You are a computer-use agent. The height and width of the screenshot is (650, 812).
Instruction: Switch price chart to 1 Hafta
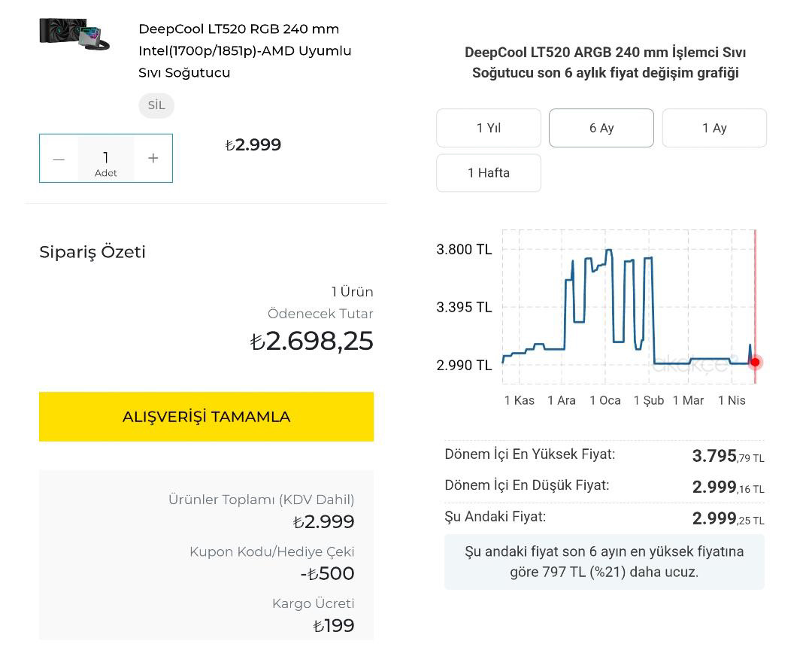tap(489, 173)
